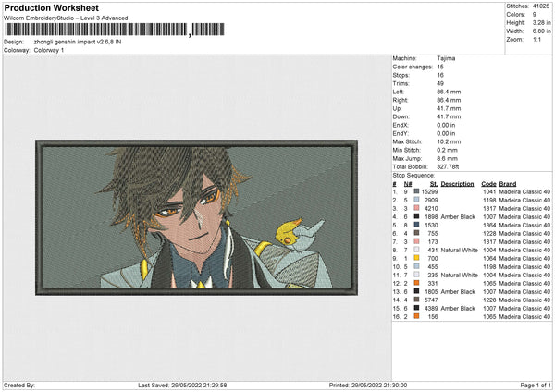
Task: Click the orange swatch beside 331 stitches
Action: click(416, 283)
